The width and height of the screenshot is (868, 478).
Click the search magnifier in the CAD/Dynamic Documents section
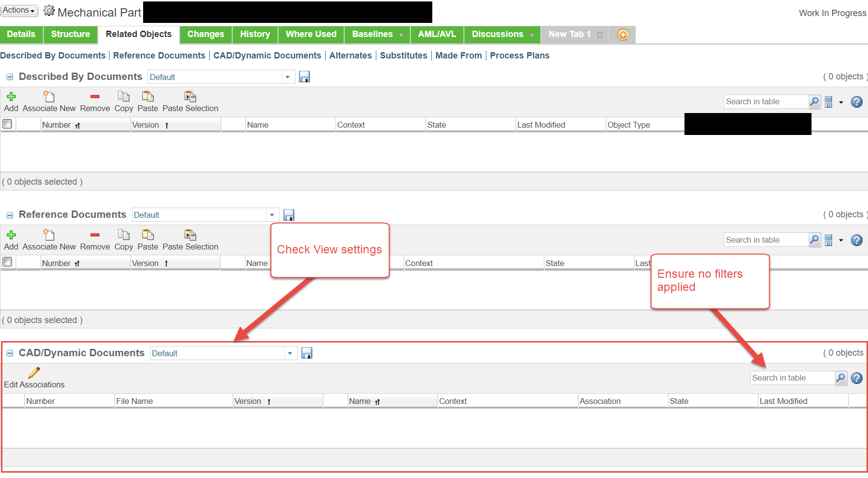point(840,378)
